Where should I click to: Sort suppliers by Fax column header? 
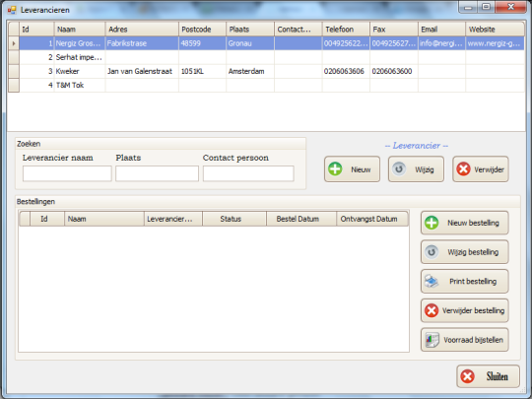(394, 30)
